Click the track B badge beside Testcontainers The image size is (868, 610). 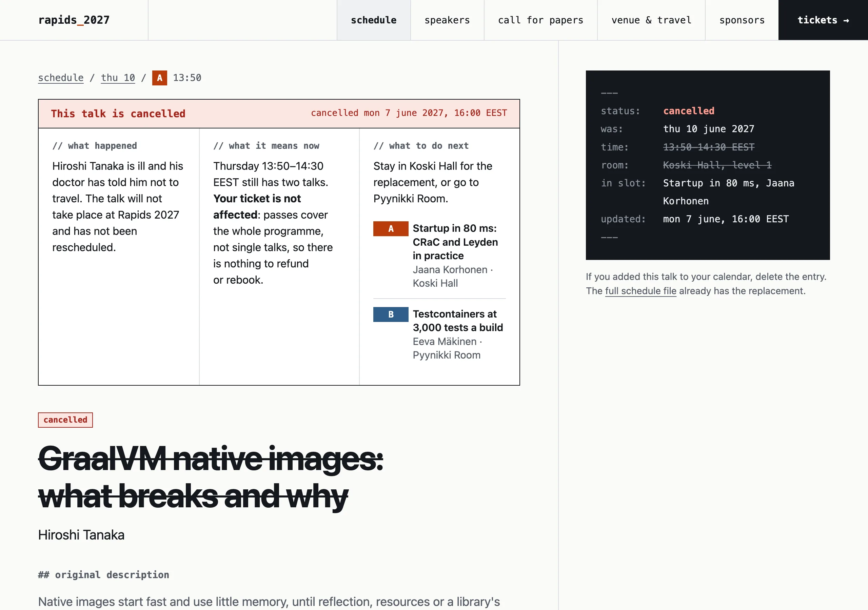(x=391, y=314)
